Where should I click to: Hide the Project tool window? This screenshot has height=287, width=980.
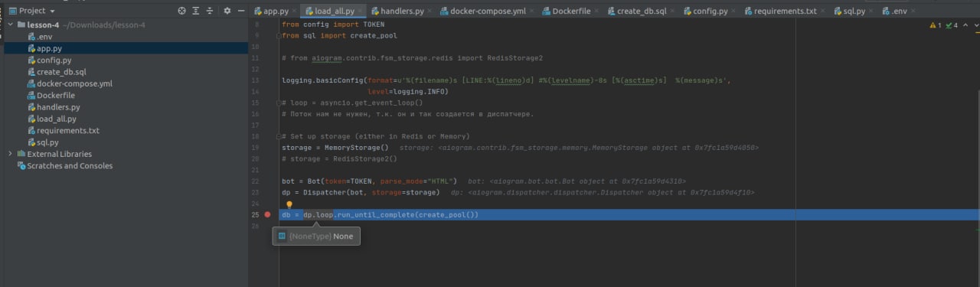(241, 11)
